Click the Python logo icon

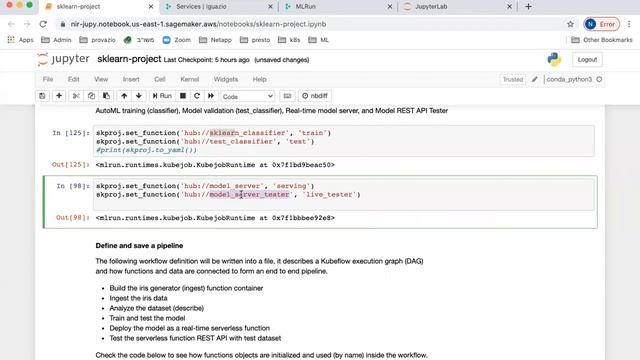point(554,60)
